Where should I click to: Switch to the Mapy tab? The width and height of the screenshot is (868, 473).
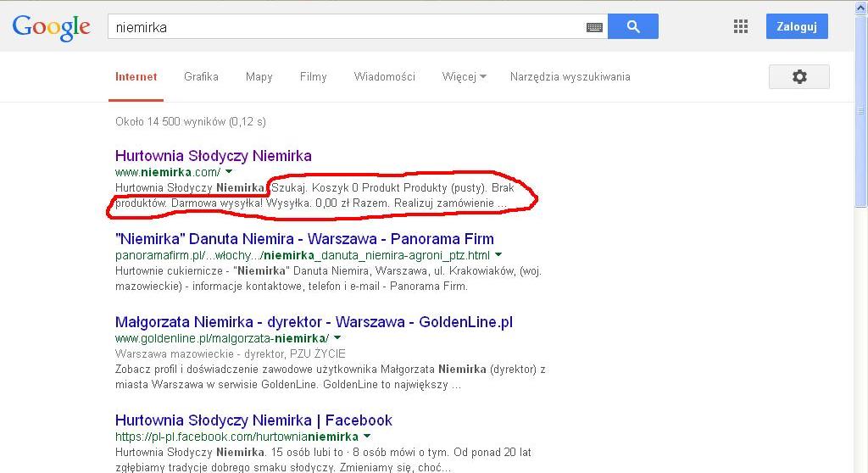[x=259, y=77]
